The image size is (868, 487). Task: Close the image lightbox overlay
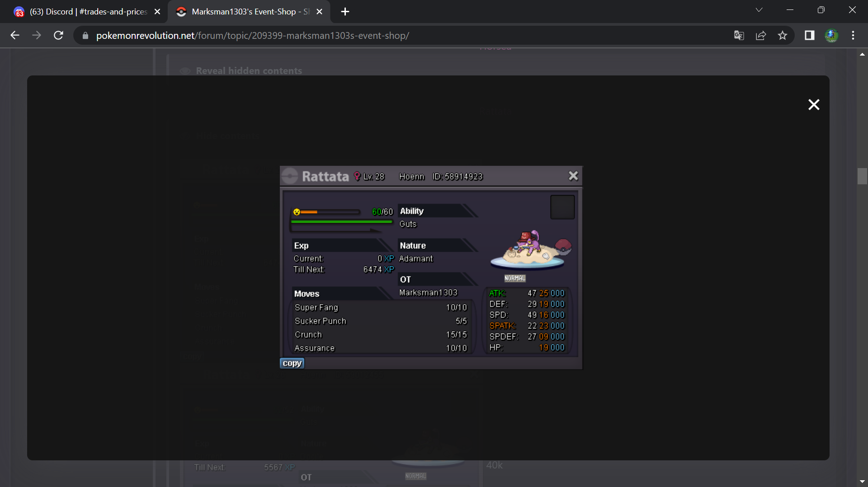(x=814, y=105)
